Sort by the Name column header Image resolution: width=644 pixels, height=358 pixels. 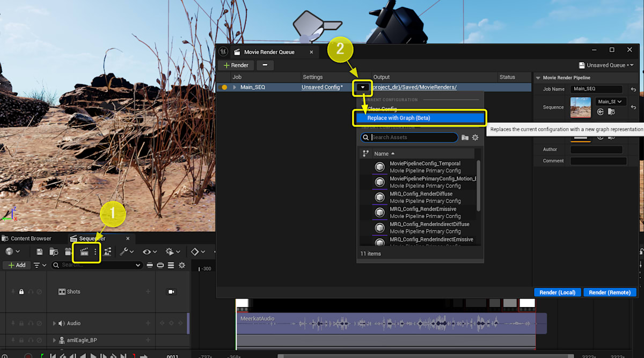(425, 154)
